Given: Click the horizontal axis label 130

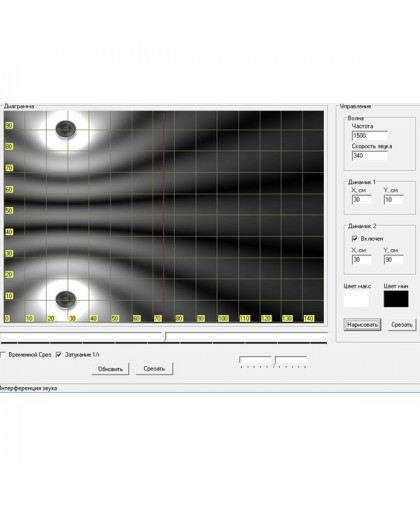Looking at the screenshot, I should pos(287,318).
